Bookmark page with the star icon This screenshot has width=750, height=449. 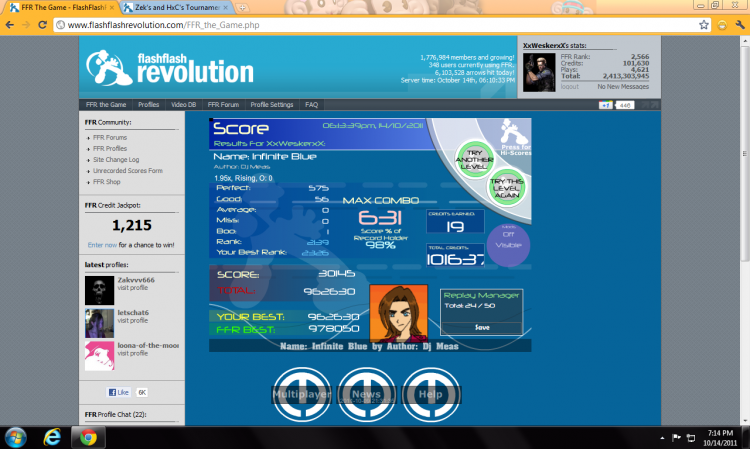pos(704,25)
